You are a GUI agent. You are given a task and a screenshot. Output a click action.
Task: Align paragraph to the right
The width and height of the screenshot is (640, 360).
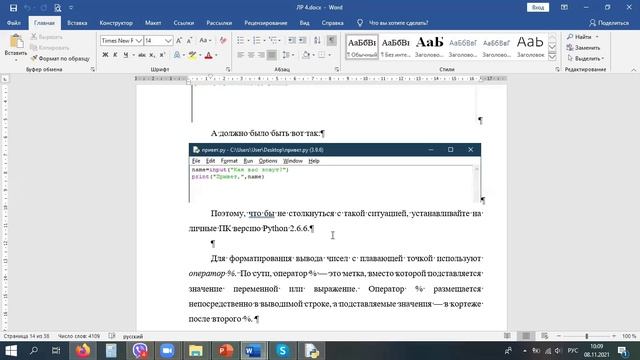[x=261, y=55]
